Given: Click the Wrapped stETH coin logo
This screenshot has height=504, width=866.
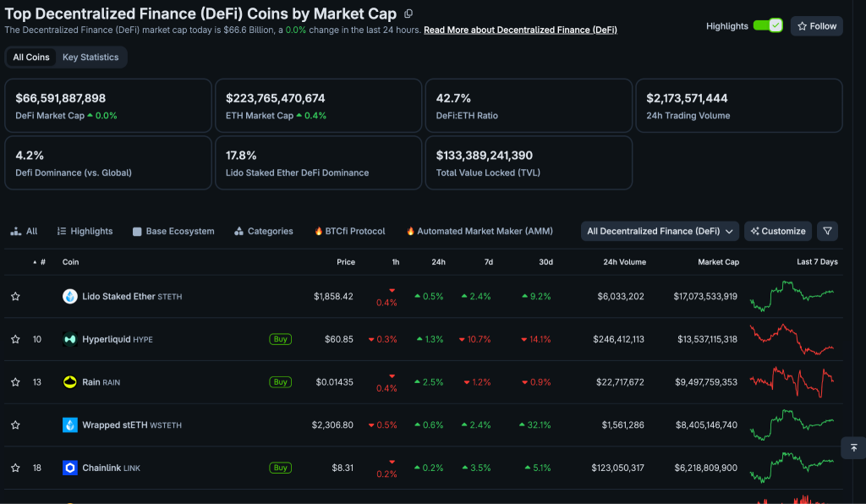Looking at the screenshot, I should tap(70, 425).
